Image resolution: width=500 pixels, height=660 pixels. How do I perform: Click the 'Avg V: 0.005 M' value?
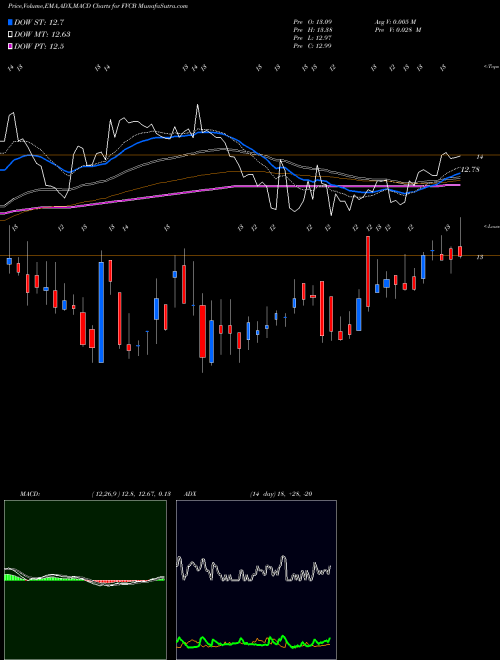[x=395, y=22]
